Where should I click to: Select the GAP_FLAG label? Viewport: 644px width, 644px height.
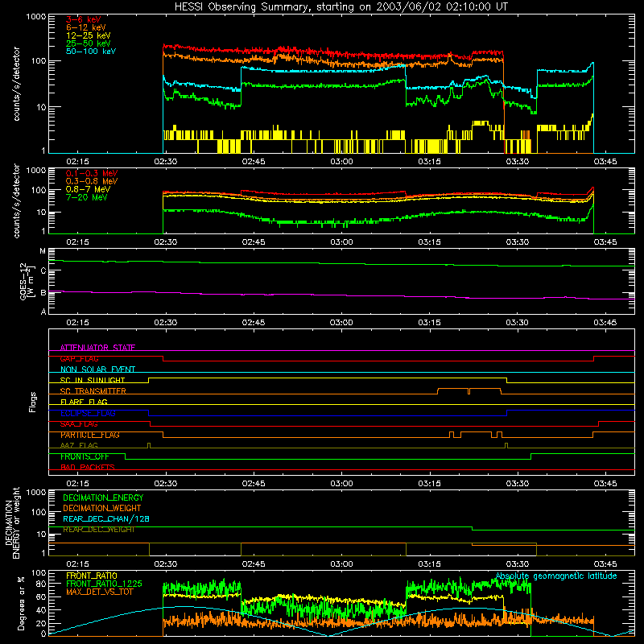(x=79, y=358)
